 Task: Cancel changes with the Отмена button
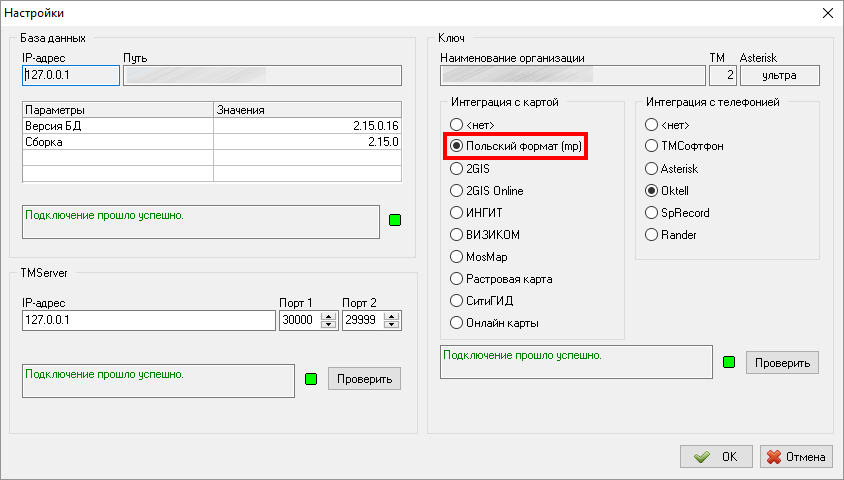click(x=796, y=456)
